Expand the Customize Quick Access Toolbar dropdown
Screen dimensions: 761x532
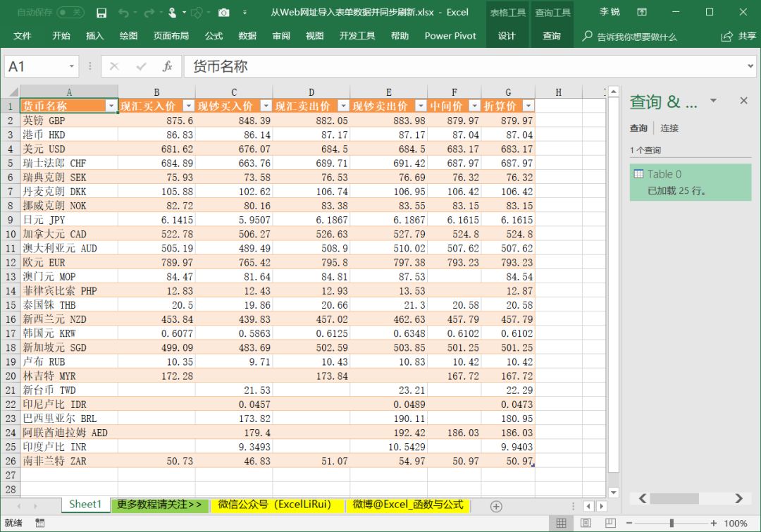tap(244, 12)
